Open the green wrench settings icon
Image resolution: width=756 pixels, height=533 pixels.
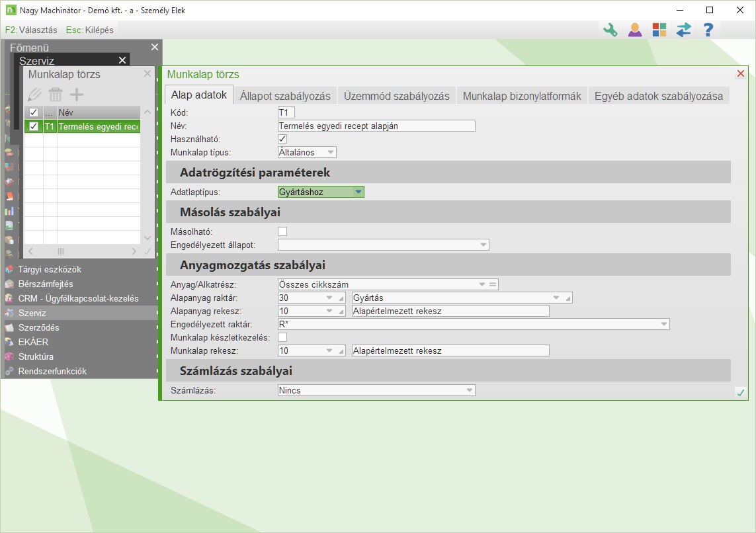coord(610,30)
